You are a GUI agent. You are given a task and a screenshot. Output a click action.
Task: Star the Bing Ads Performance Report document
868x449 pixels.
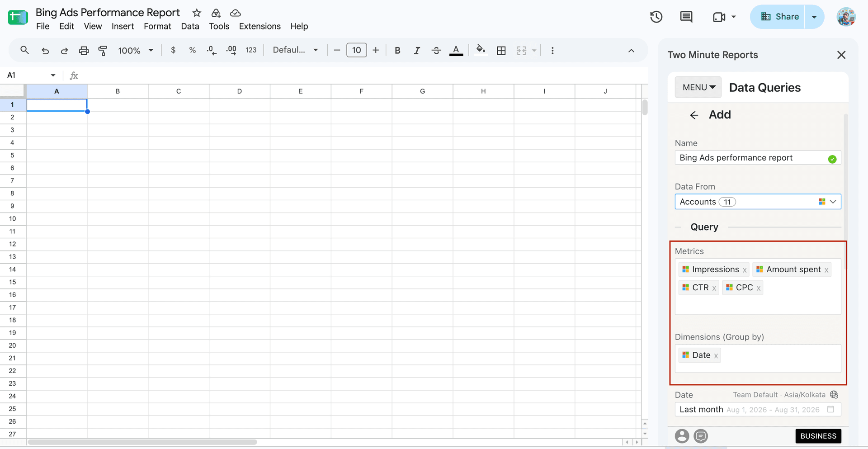coord(197,13)
